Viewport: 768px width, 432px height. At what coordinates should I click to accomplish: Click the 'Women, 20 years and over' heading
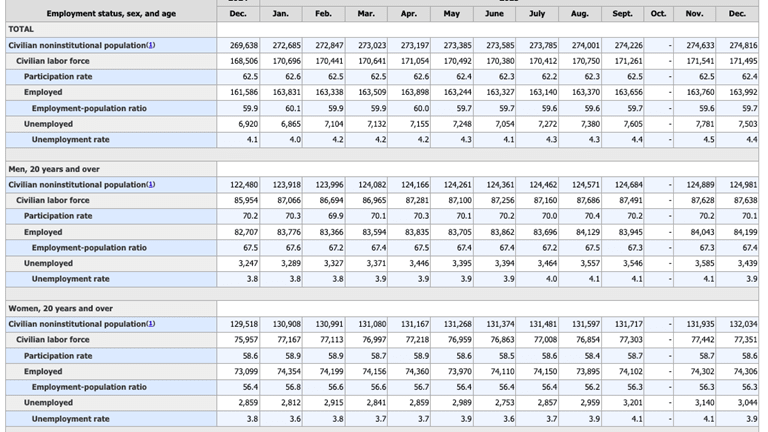60,309
